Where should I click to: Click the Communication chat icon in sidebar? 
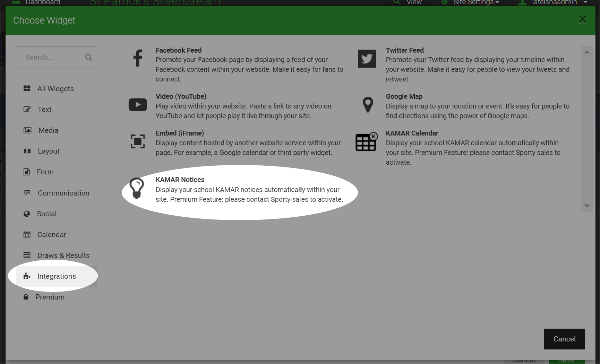(x=27, y=193)
